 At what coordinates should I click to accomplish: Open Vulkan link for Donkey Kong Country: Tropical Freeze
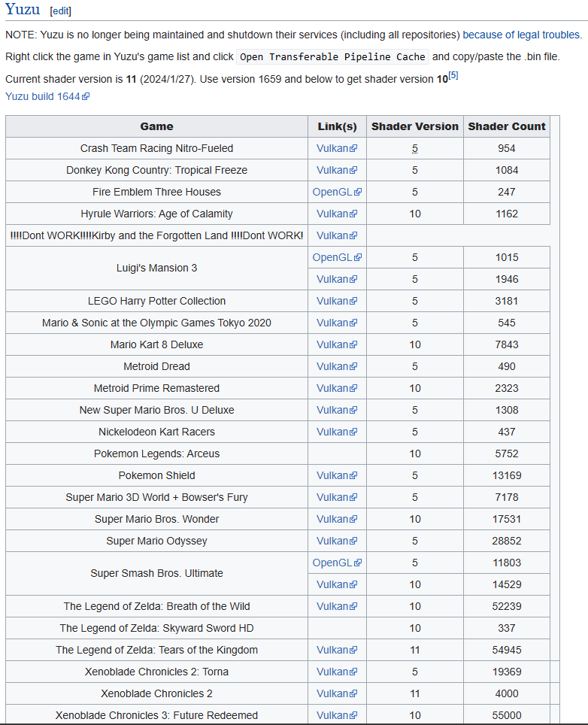click(337, 170)
